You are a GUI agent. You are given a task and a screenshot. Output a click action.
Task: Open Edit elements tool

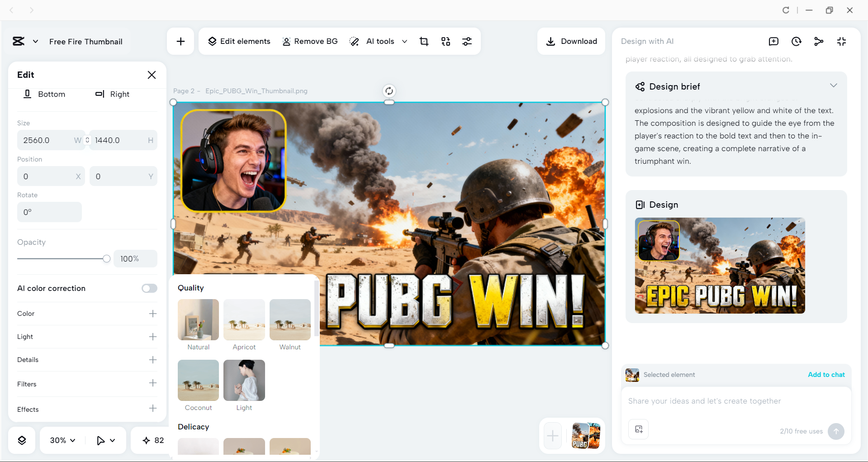(239, 41)
